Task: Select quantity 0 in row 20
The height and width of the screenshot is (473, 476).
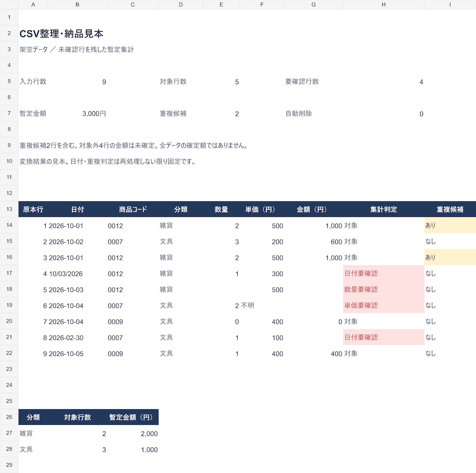Action: [x=221, y=322]
